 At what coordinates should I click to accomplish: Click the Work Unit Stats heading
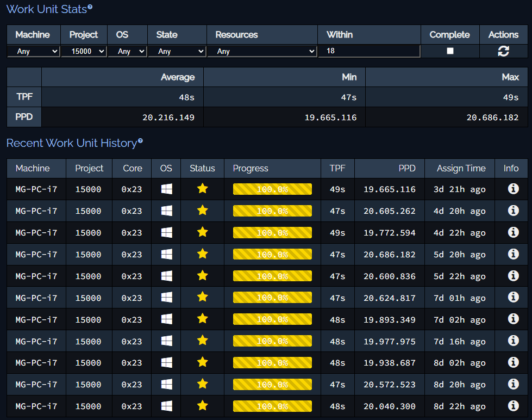pos(47,9)
